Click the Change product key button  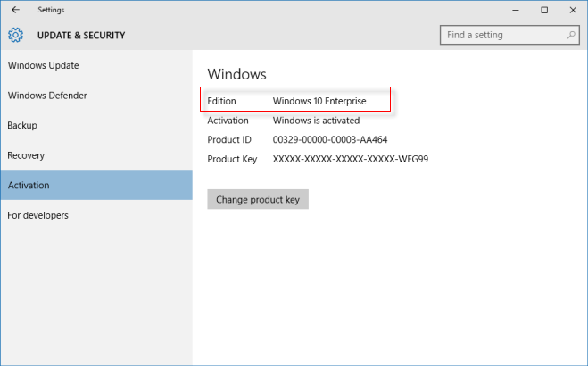258,199
